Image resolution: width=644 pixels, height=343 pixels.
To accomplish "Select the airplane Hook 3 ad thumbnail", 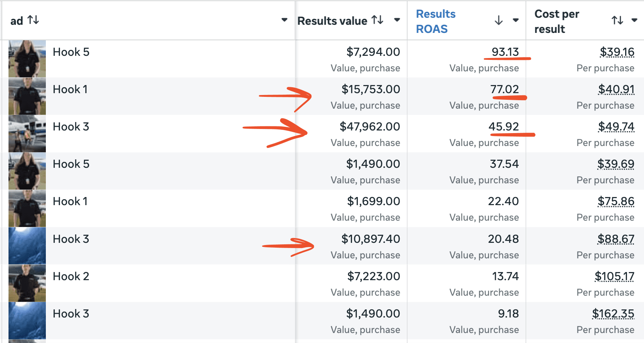I will click(x=27, y=133).
